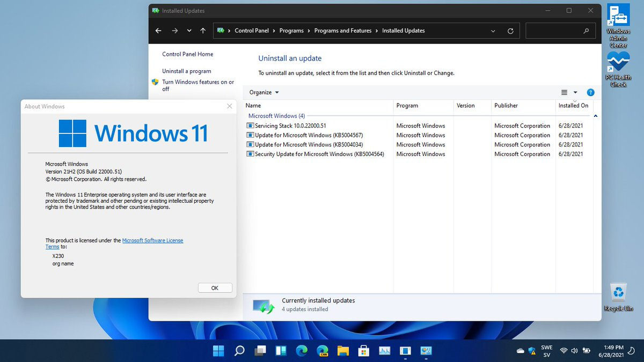Select Update for Microsoft Windows (KB5004567)
Screen dimensions: 644x362
pyautogui.click(x=418, y=135)
